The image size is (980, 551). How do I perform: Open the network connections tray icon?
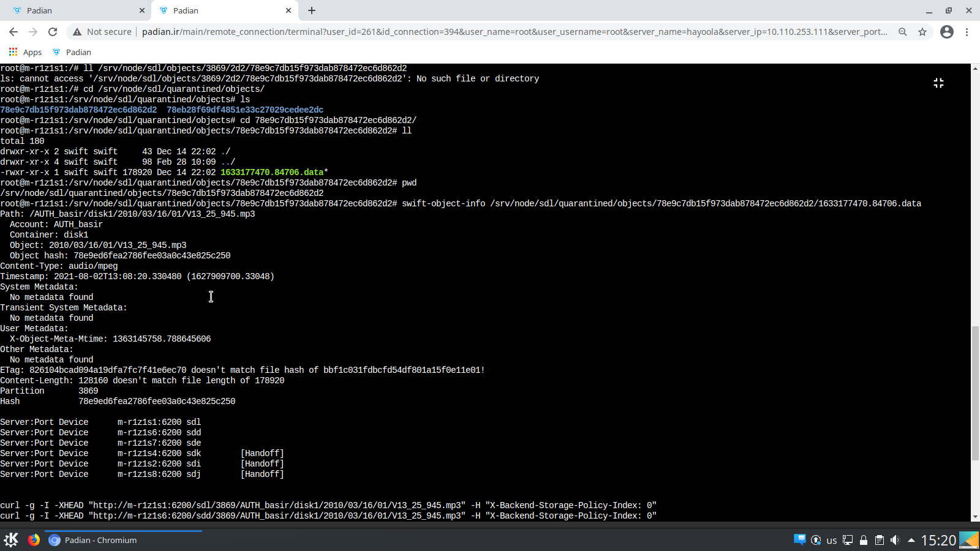coord(848,540)
